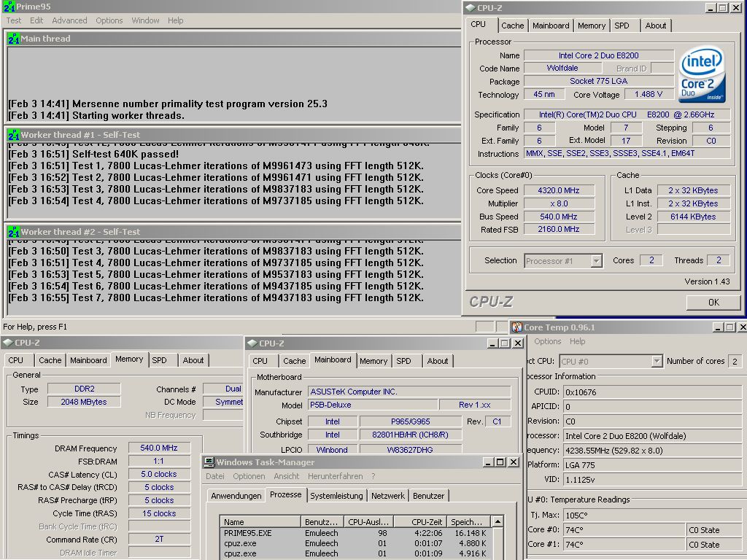Switch to the Cache tab in top CPU-Z

coord(513,26)
